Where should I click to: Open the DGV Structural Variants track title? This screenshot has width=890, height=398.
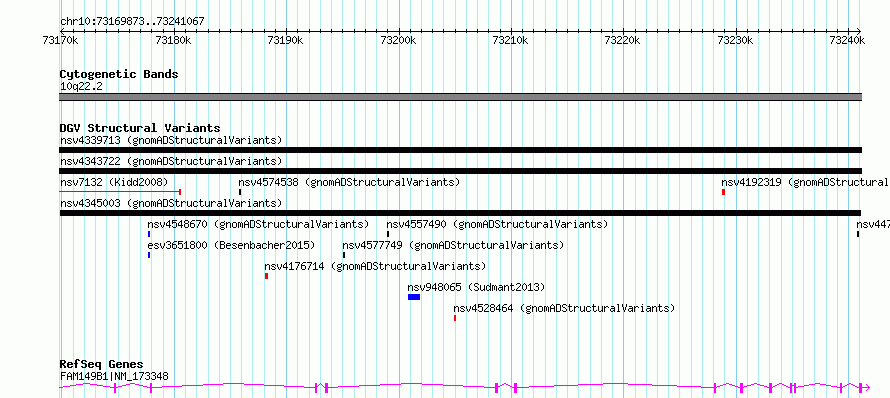(x=140, y=128)
